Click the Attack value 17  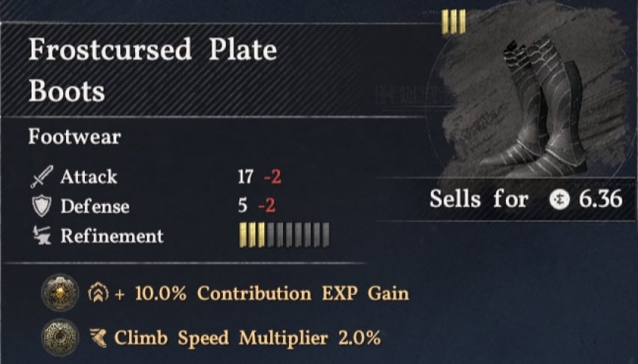click(245, 177)
